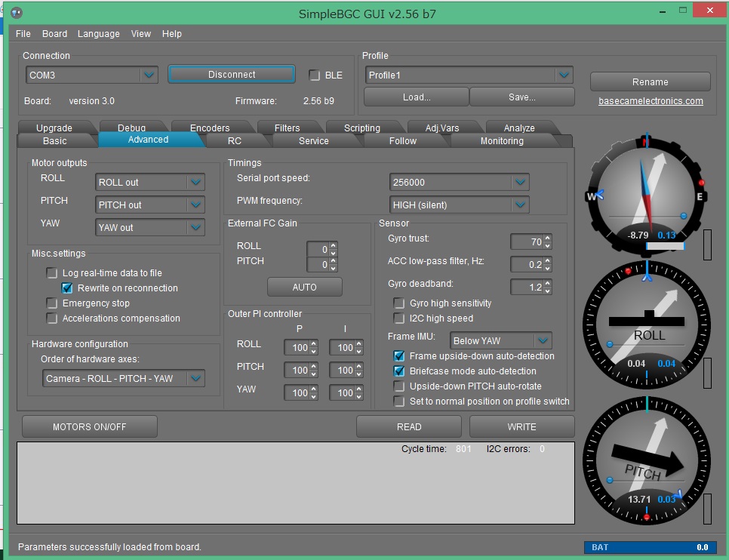Open the Board menu
The height and width of the screenshot is (560, 729).
pyautogui.click(x=54, y=34)
